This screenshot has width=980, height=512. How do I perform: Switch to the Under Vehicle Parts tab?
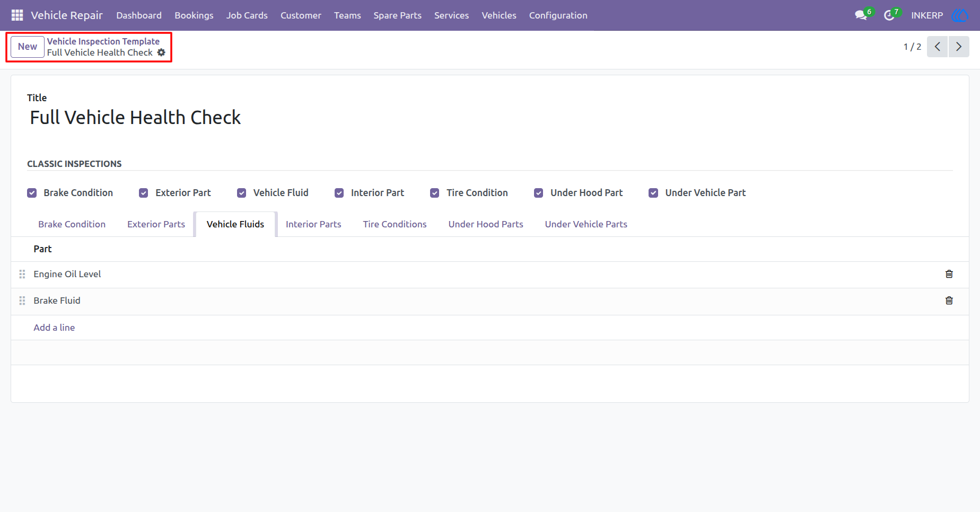pos(586,224)
